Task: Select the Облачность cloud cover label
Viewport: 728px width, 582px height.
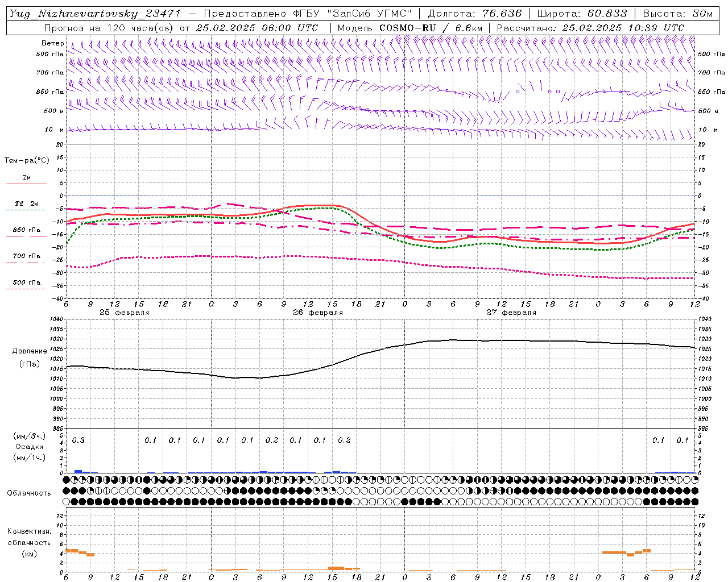Action: pyautogui.click(x=29, y=493)
